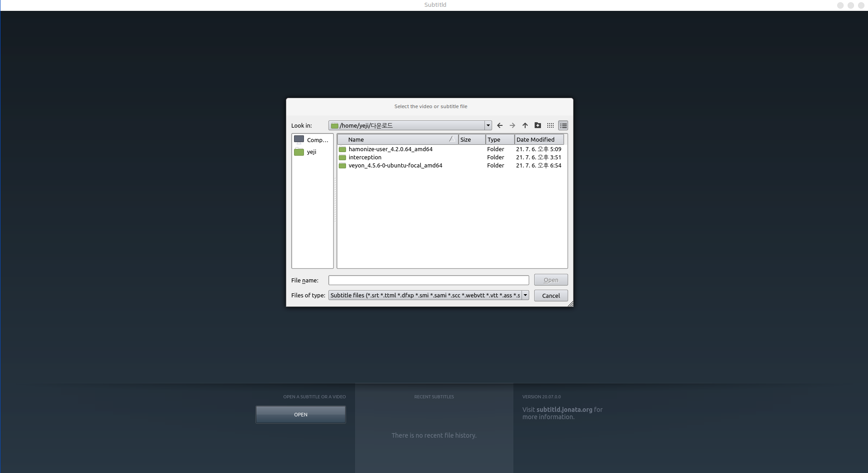Select the interception folder

click(x=365, y=158)
